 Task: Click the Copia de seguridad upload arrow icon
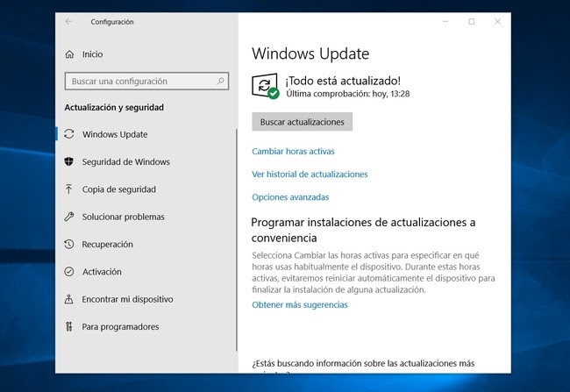coord(68,189)
